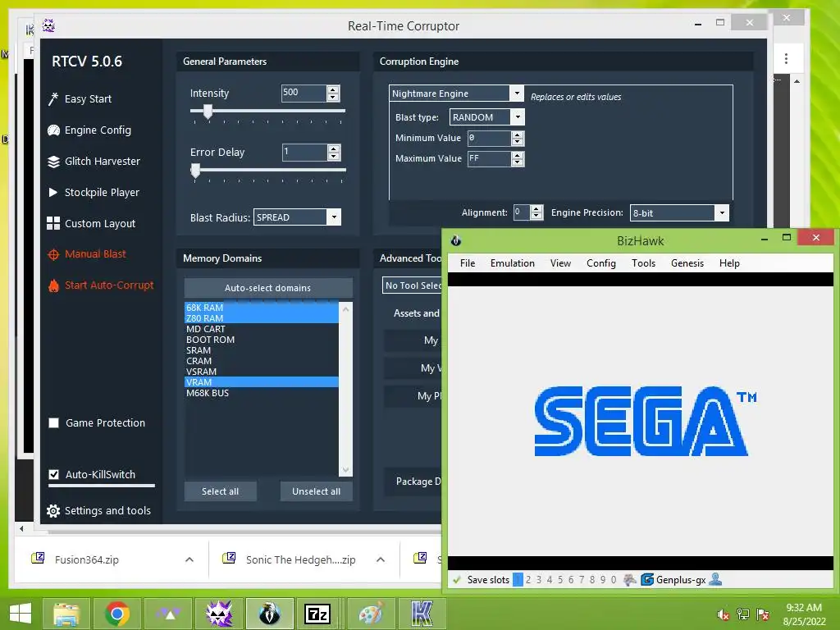
Task: Select M68K BUS memory domain
Action: pyautogui.click(x=262, y=393)
